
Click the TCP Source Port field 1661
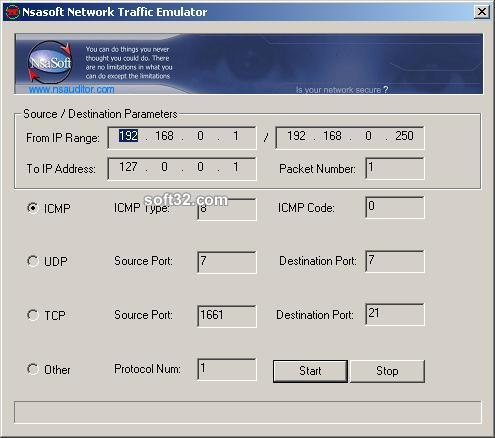coord(227,316)
